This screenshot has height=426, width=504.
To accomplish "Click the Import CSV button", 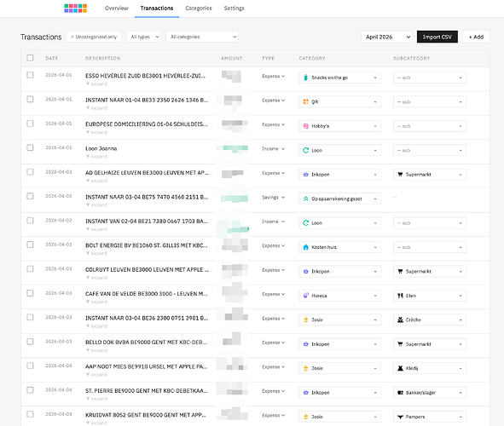I will click(x=437, y=37).
